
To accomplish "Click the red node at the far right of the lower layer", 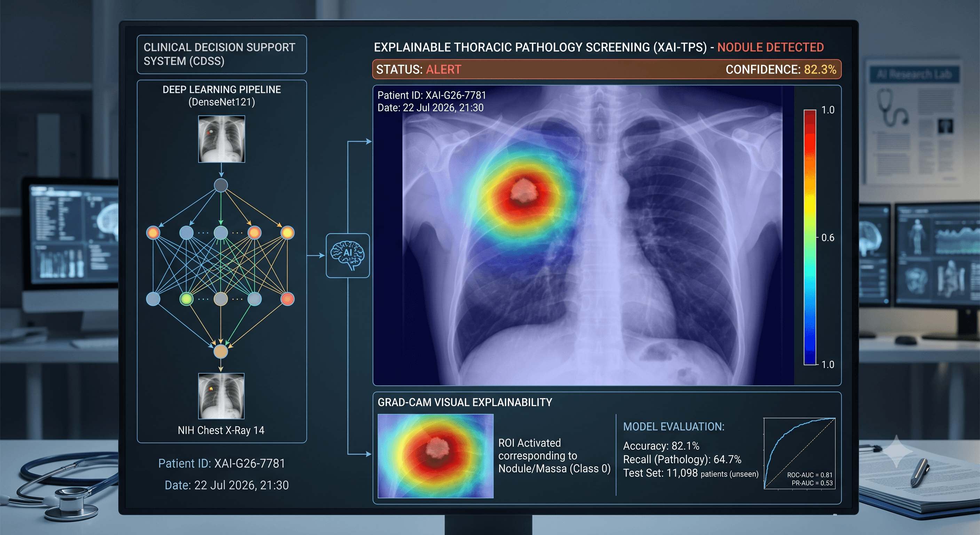I will click(287, 299).
